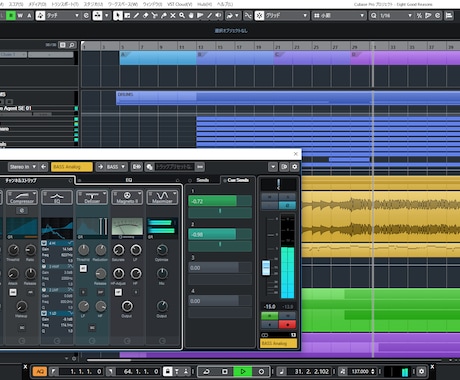The image size is (460, 380).
Task: Select the Range Selection tool
Action: [127, 15]
